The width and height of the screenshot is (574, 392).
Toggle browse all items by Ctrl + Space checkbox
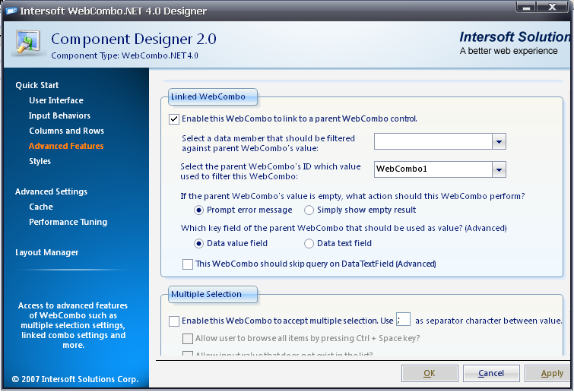click(x=188, y=339)
